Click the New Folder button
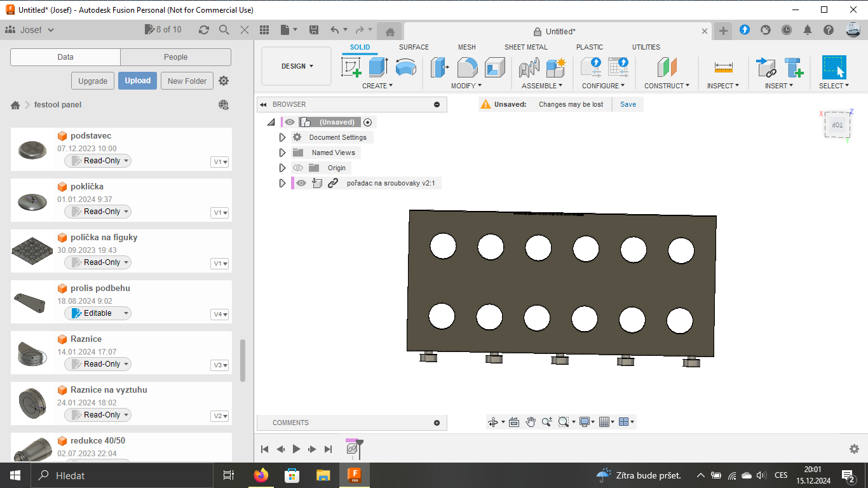 [187, 81]
